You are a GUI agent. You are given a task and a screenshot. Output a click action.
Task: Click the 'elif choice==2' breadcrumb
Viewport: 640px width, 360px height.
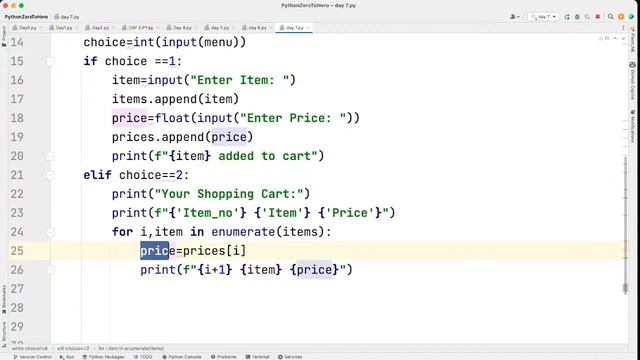tap(73, 349)
